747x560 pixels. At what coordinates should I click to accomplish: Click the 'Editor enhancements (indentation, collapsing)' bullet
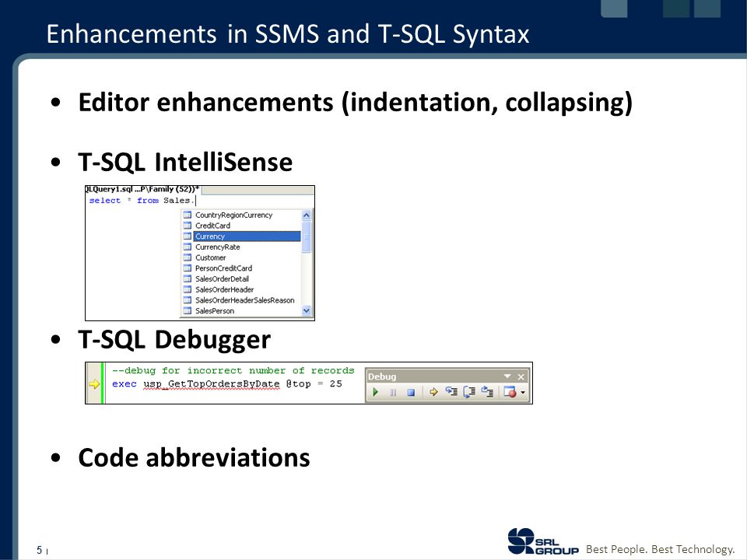(356, 103)
